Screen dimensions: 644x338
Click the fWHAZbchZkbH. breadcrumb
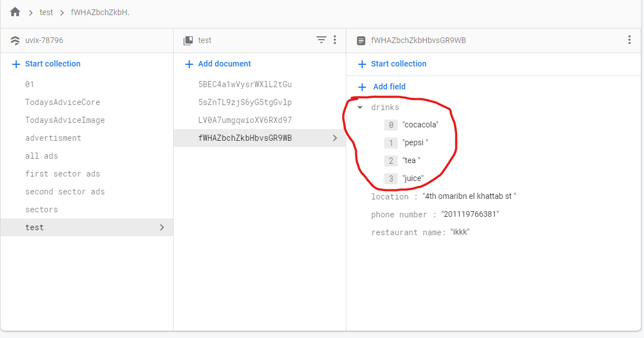click(100, 12)
